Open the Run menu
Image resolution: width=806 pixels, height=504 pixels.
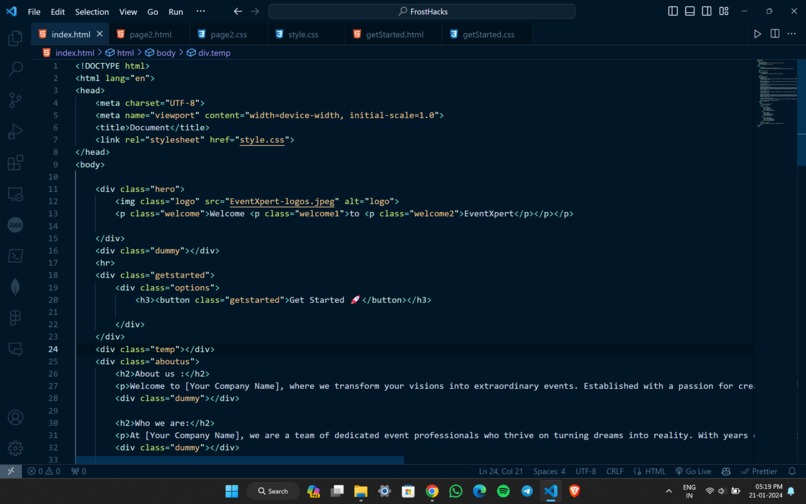pos(176,12)
